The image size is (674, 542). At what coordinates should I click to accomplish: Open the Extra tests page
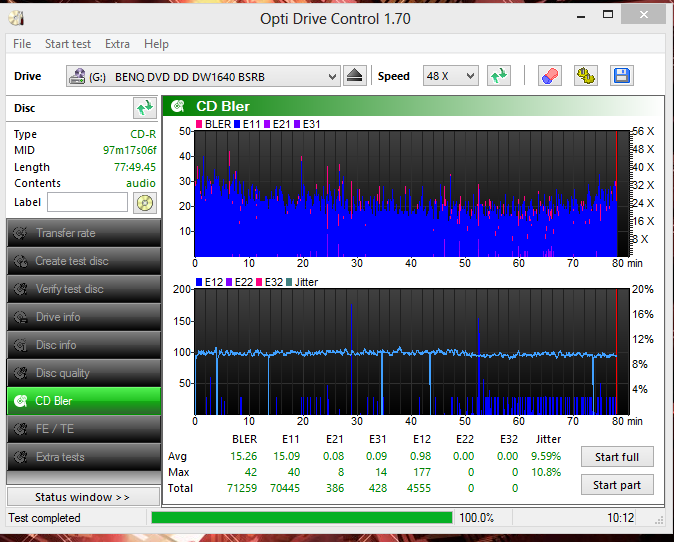tap(84, 457)
